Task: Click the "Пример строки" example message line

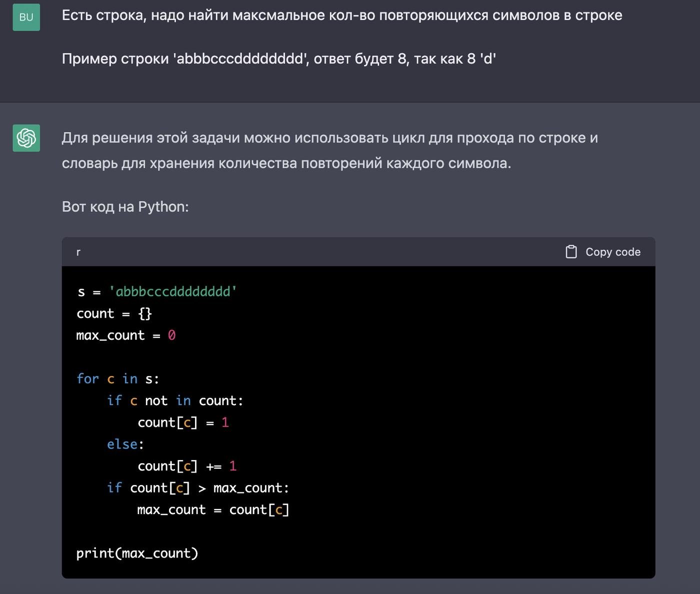Action: (278, 59)
